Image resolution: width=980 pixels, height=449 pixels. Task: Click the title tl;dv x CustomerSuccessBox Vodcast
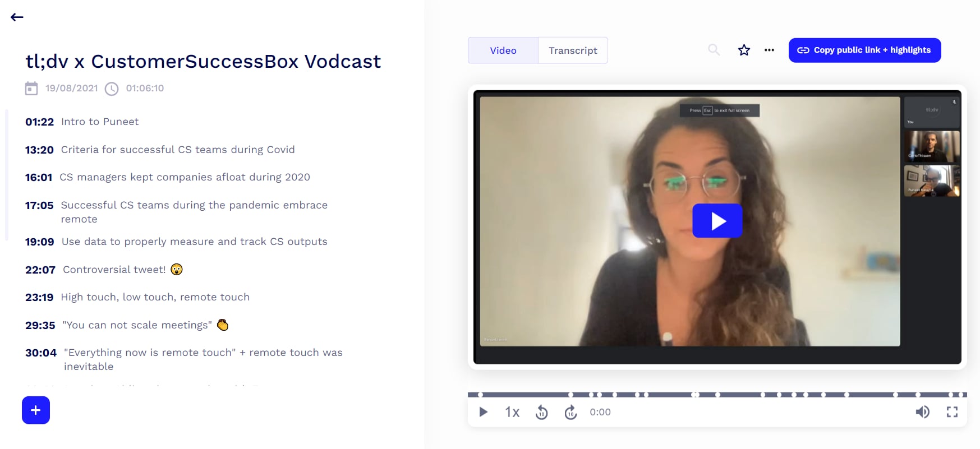pyautogui.click(x=203, y=61)
